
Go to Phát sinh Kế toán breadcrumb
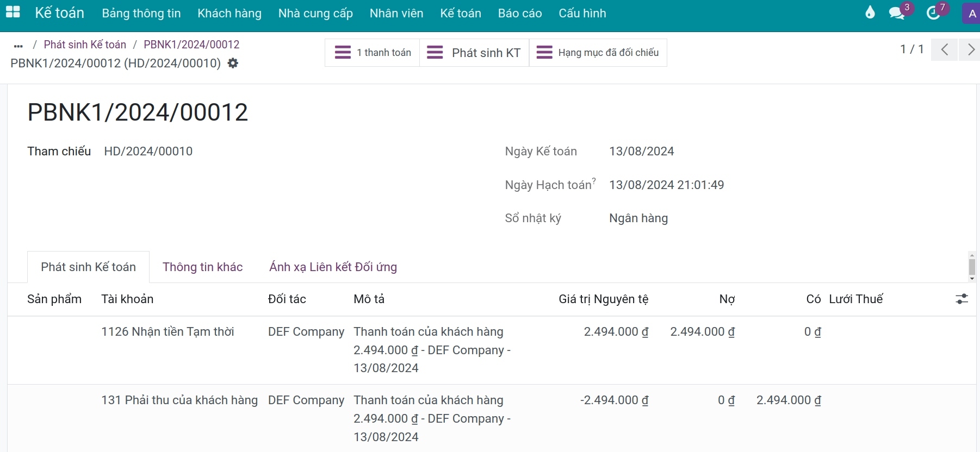85,45
